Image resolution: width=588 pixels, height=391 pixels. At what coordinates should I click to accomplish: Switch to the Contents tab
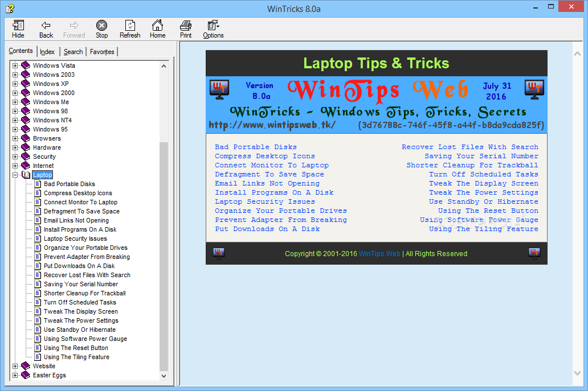click(21, 51)
